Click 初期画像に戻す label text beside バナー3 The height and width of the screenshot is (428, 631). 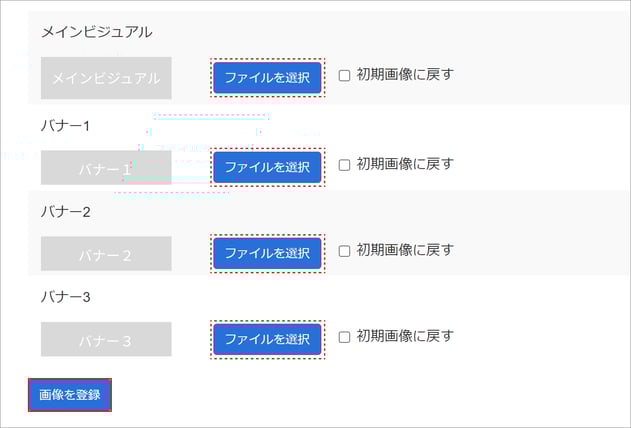click(405, 336)
